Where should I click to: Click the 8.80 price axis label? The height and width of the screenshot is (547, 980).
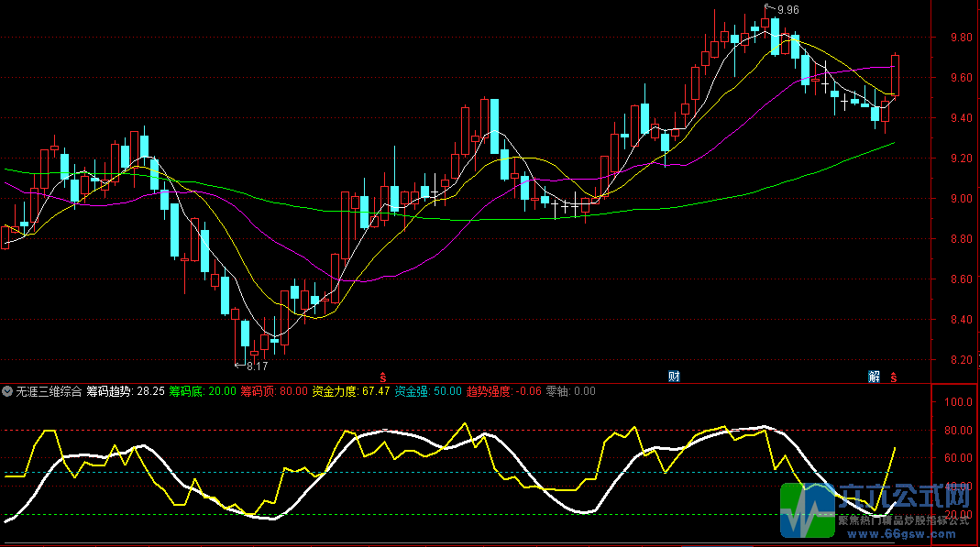pyautogui.click(x=962, y=239)
